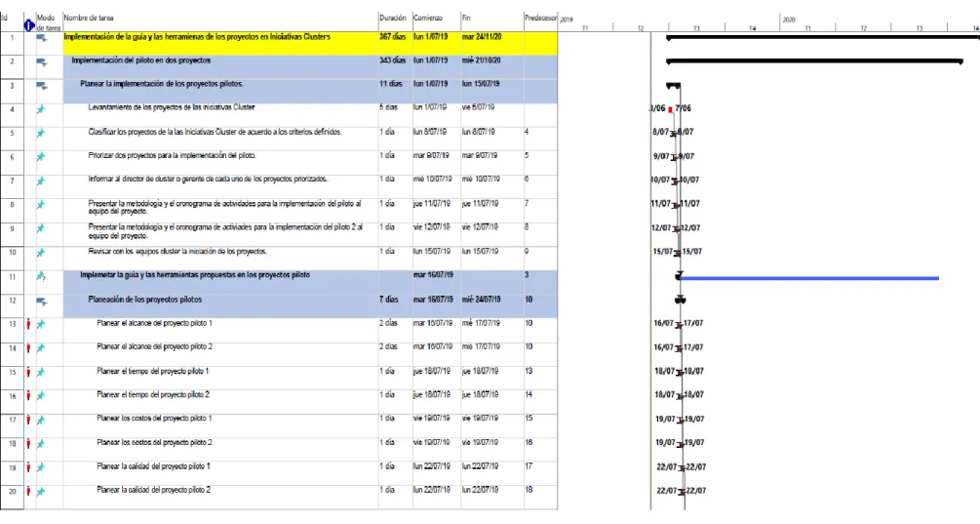Click row ID number 19
Image resolution: width=980 pixels, height=524 pixels.
point(12,467)
